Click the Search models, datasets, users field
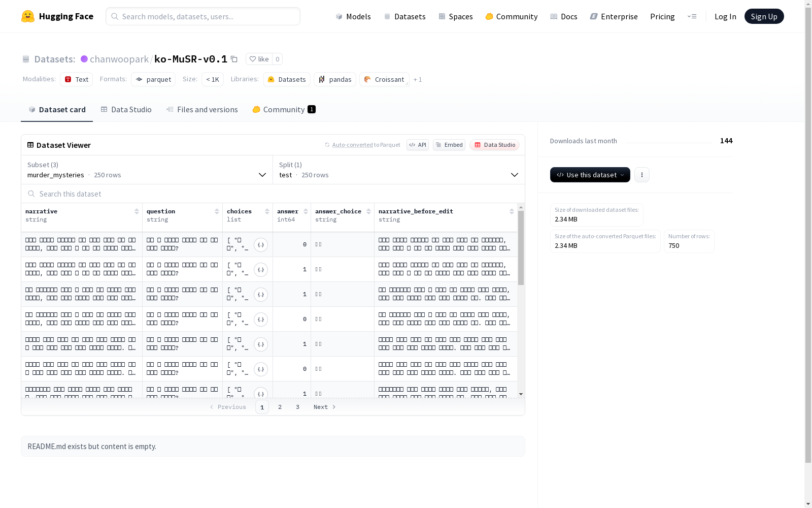This screenshot has width=812, height=508. (203, 16)
